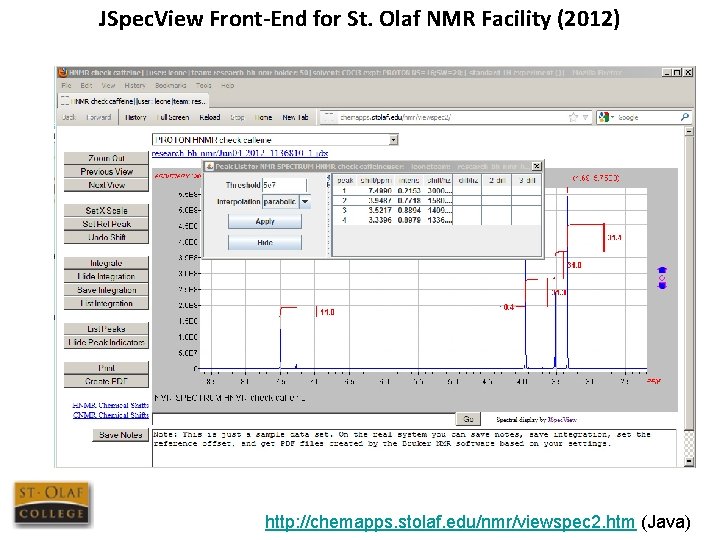Click the Go button below spectrum

pos(468,419)
